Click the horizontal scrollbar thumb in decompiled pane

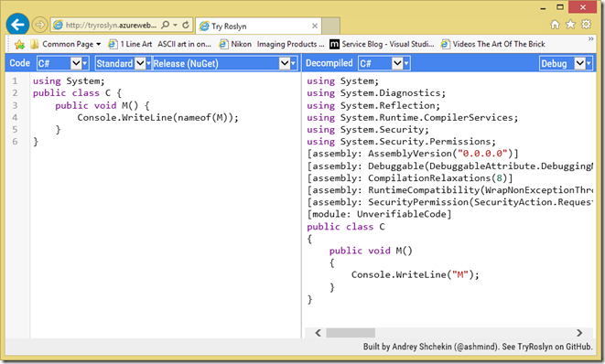pyautogui.click(x=351, y=333)
